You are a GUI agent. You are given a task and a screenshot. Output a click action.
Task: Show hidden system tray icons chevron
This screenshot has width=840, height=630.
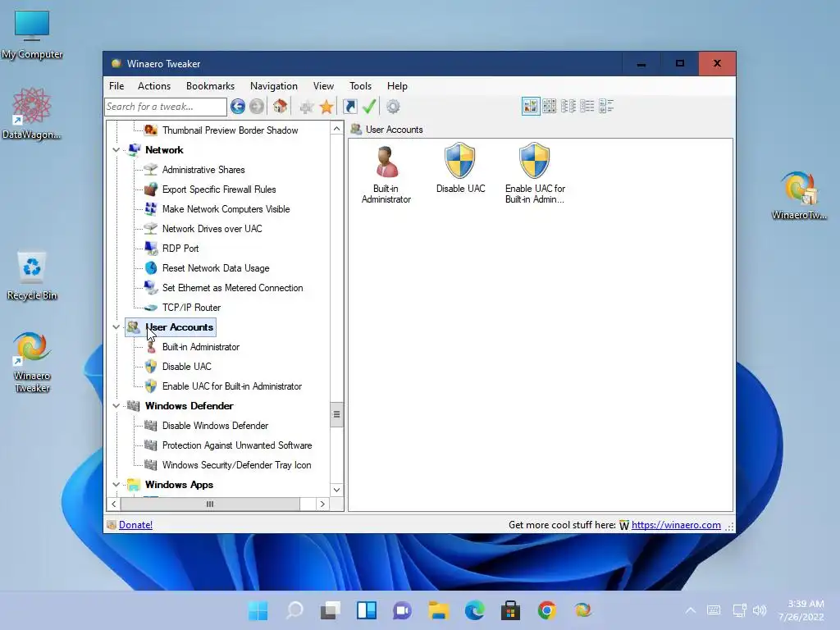[x=691, y=610]
